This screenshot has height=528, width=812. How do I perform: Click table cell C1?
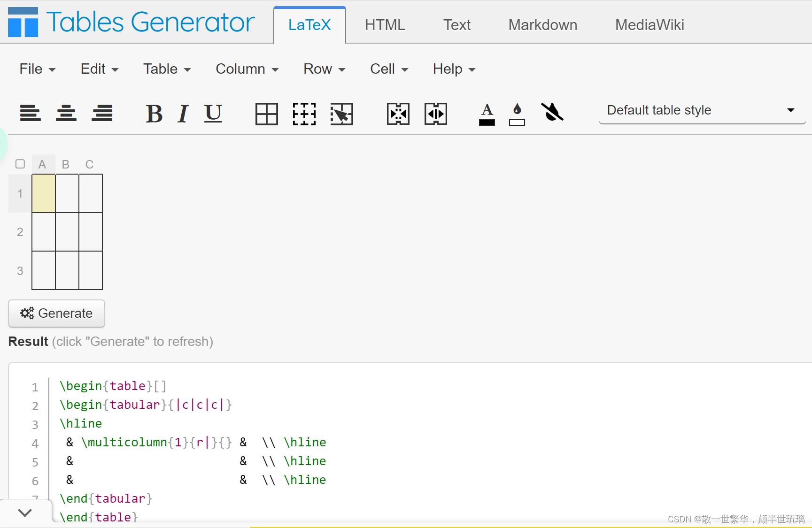point(91,193)
